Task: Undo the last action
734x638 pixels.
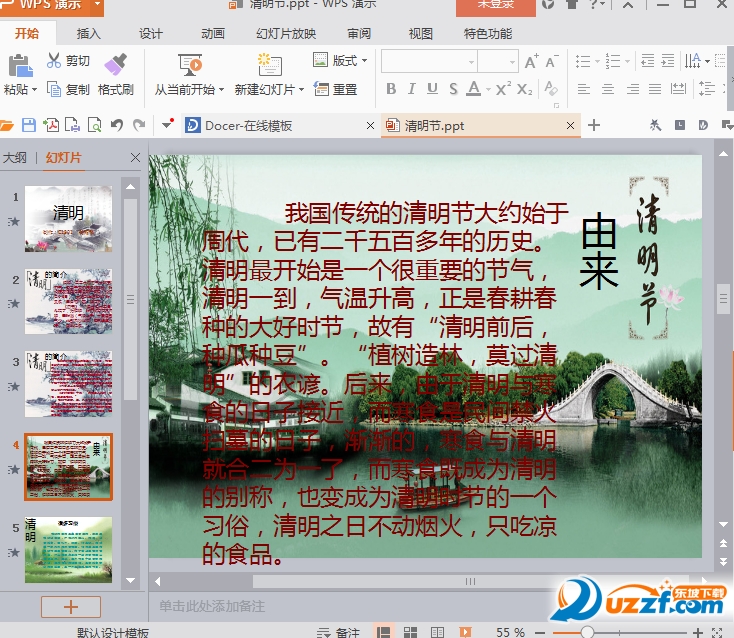Action: pyautogui.click(x=117, y=125)
